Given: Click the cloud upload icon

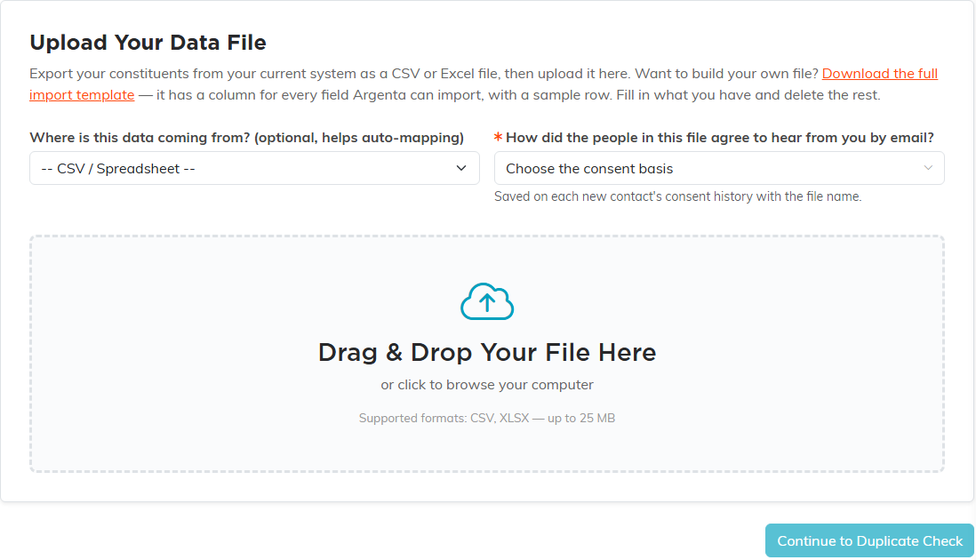Looking at the screenshot, I should [x=487, y=302].
